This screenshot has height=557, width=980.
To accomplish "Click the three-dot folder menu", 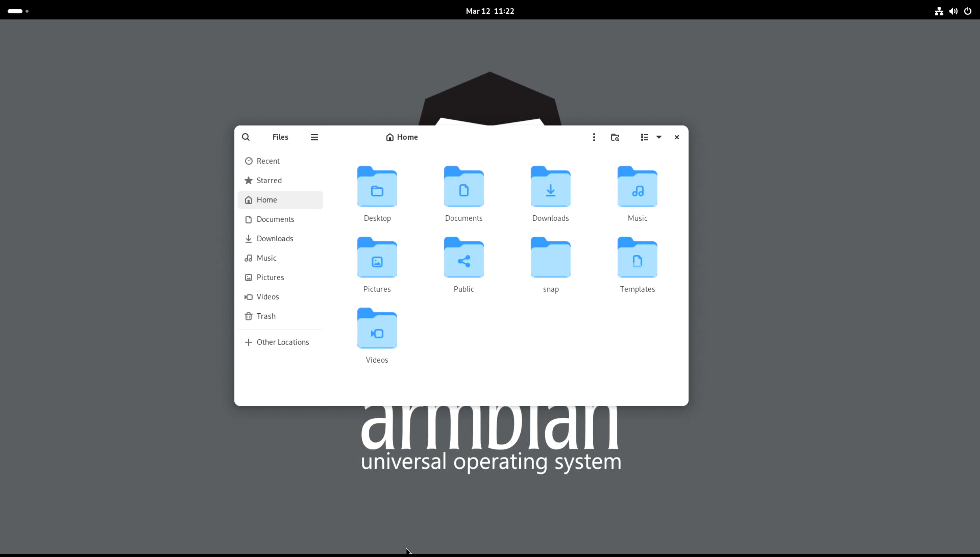I will [594, 137].
